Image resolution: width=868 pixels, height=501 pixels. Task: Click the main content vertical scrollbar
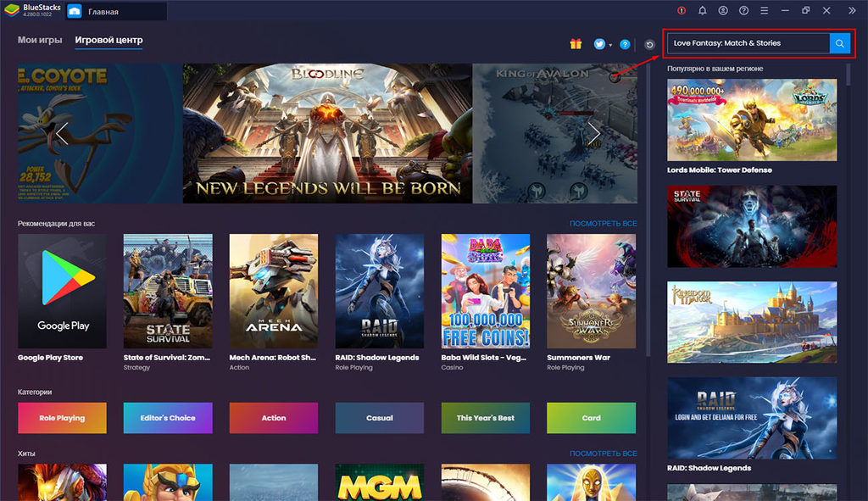648,210
